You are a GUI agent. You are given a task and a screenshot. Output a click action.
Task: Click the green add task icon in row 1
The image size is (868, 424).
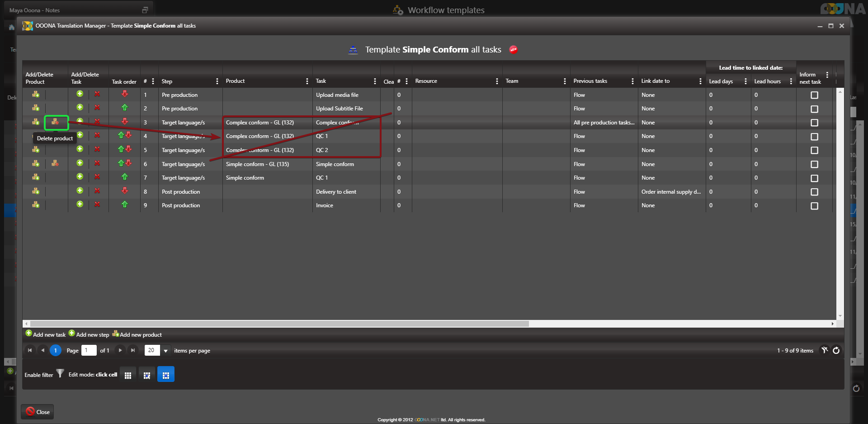[80, 94]
